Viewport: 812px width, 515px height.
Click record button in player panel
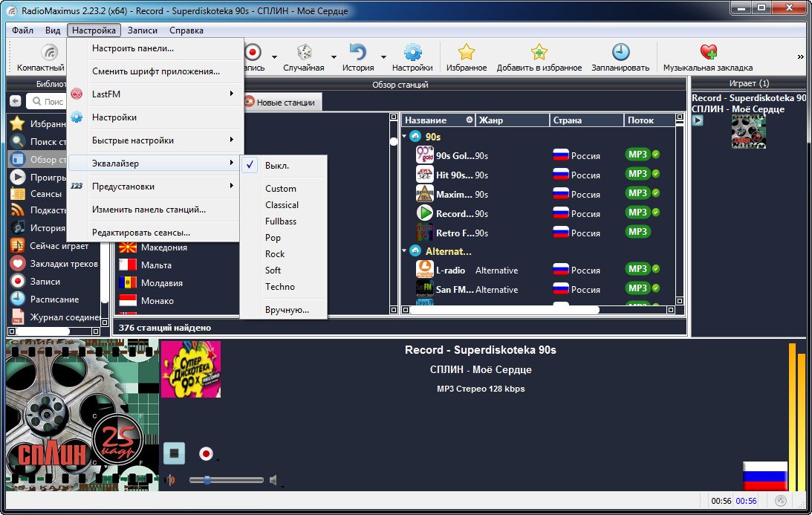(x=206, y=454)
